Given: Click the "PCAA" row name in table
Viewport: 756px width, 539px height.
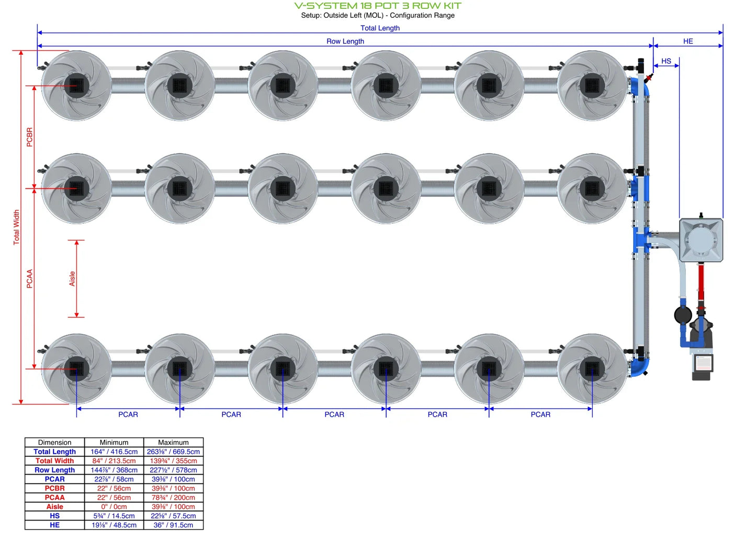Looking at the screenshot, I should coord(55,498).
